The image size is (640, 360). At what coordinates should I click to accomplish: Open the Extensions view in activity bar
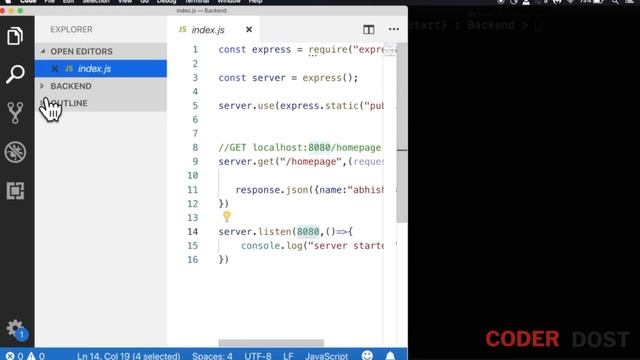[15, 191]
